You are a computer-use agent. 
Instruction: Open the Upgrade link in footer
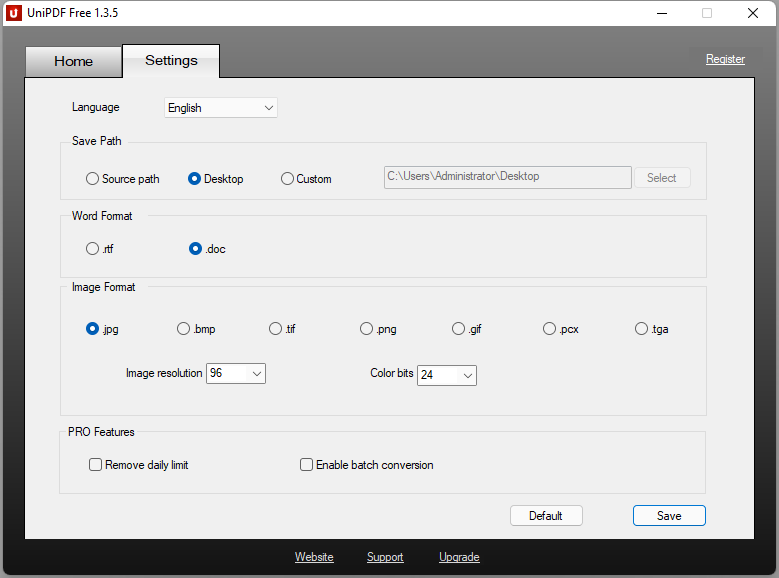tap(459, 557)
